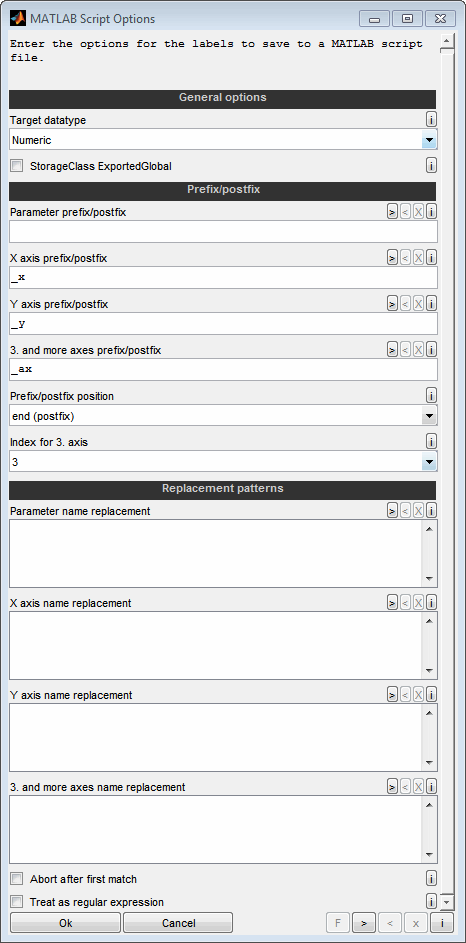Click info icon for Prefix/postfix position
The height and width of the screenshot is (943, 466).
[431, 395]
